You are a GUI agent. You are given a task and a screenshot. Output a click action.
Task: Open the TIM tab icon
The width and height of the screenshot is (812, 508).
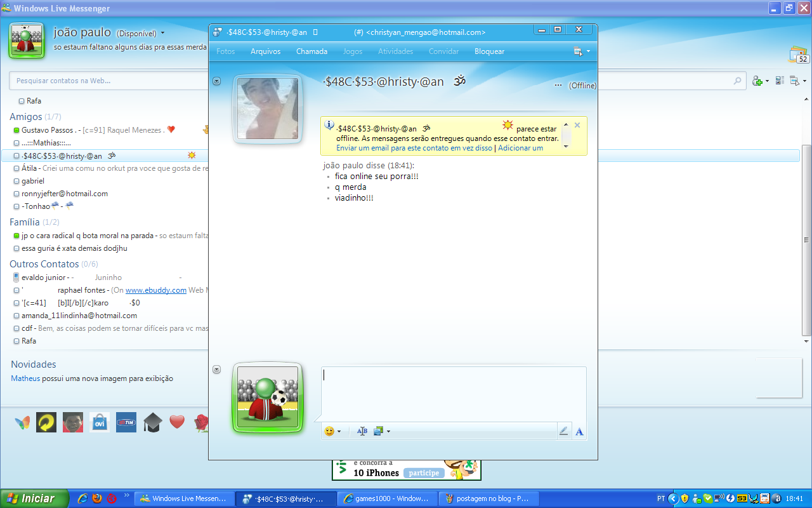[x=126, y=423]
